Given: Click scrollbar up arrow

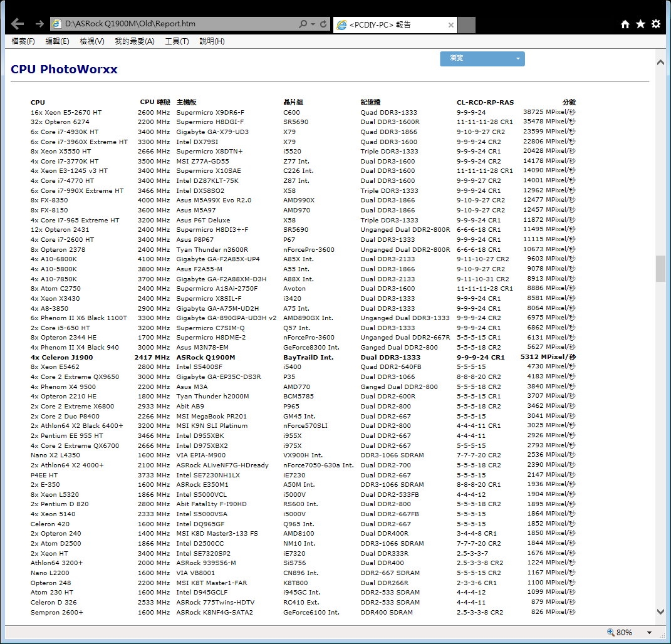Looking at the screenshot, I should (x=660, y=63).
